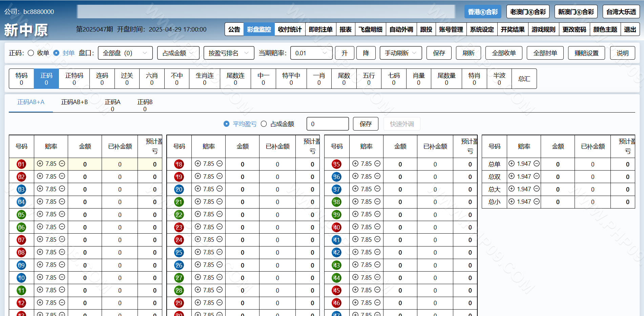This screenshot has width=644, height=316.
Task: Click the red number 07 ball
Action: (x=21, y=240)
